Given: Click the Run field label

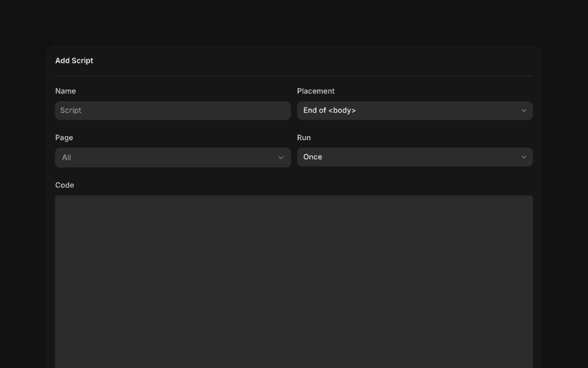Looking at the screenshot, I should pos(304,137).
